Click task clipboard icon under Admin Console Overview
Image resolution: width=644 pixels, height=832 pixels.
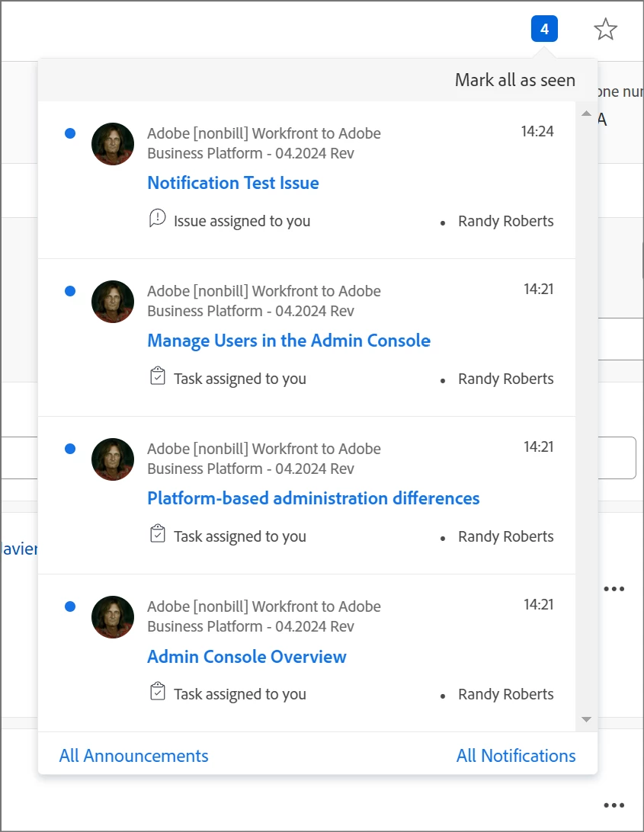click(158, 691)
